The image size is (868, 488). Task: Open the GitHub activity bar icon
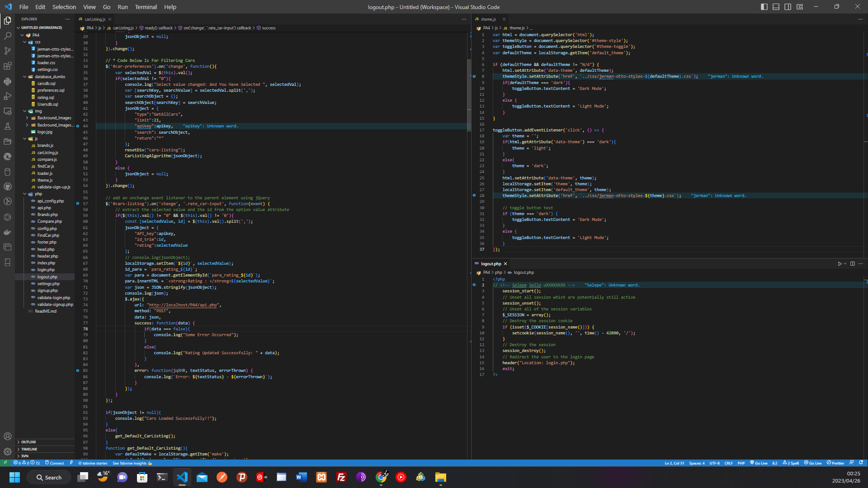click(x=7, y=187)
